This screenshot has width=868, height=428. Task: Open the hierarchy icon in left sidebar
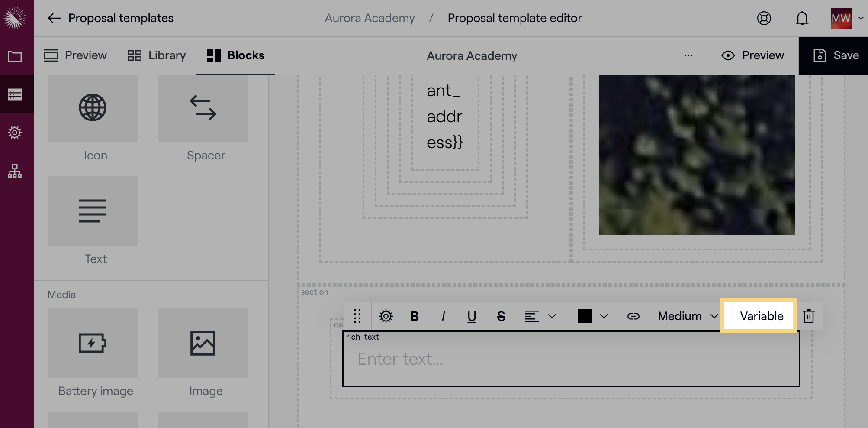[x=15, y=171]
